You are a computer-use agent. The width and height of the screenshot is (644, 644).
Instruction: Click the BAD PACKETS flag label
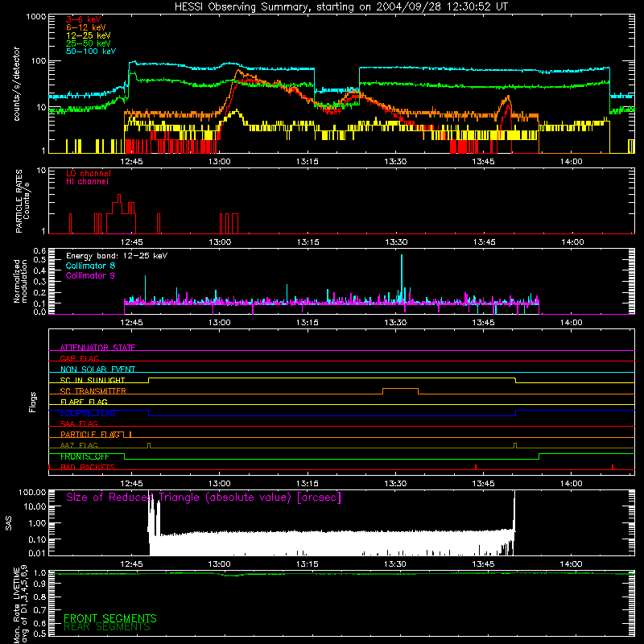point(88,467)
